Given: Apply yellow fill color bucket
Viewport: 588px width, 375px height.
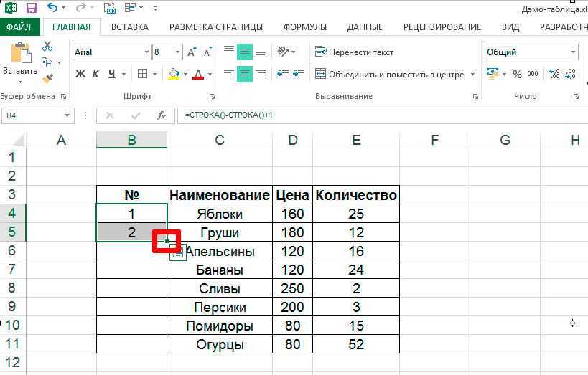Looking at the screenshot, I should pyautogui.click(x=174, y=74).
